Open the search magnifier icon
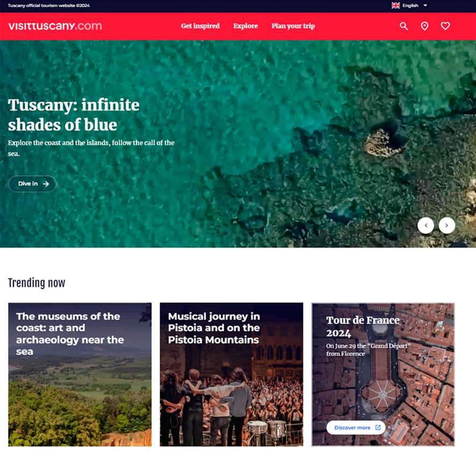The height and width of the screenshot is (455, 476). coord(404,26)
